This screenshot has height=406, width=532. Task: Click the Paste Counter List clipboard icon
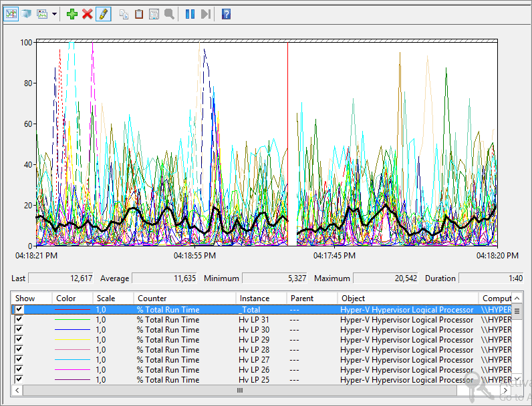(x=139, y=14)
